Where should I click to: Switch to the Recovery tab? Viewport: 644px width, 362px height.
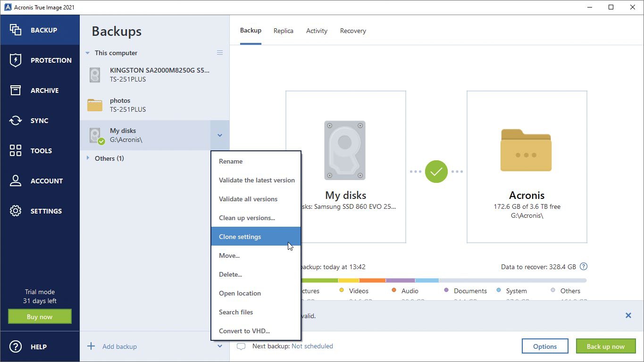353,31
